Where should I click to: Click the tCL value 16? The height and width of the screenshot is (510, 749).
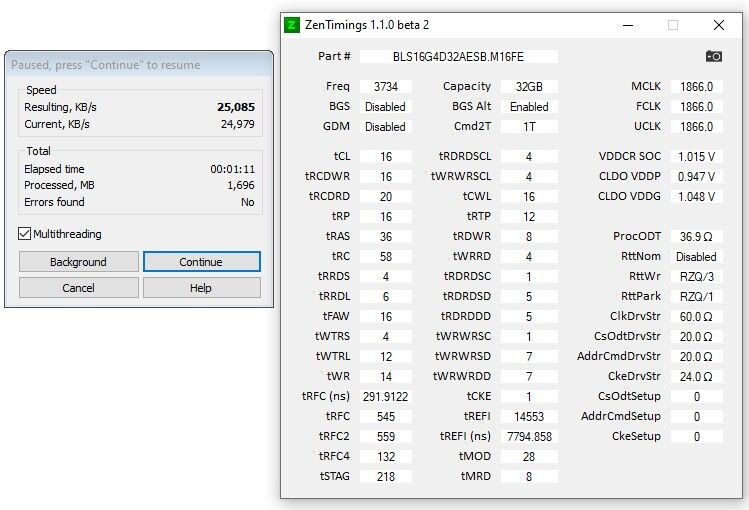[x=386, y=157]
